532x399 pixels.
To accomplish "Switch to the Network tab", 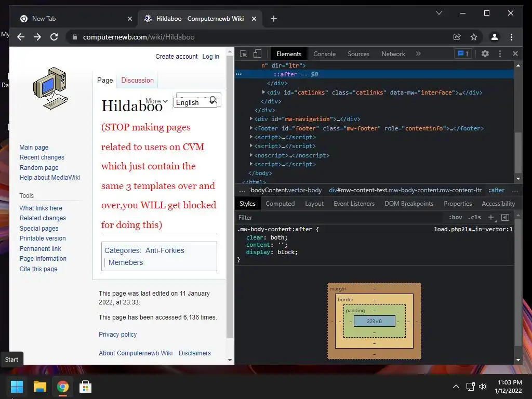I will click(x=393, y=54).
